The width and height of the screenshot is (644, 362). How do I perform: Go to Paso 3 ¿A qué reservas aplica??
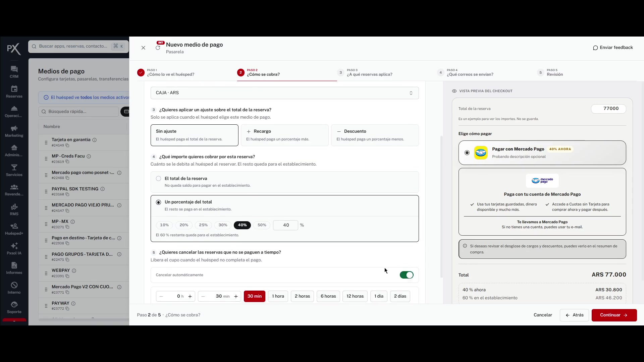[369, 72]
